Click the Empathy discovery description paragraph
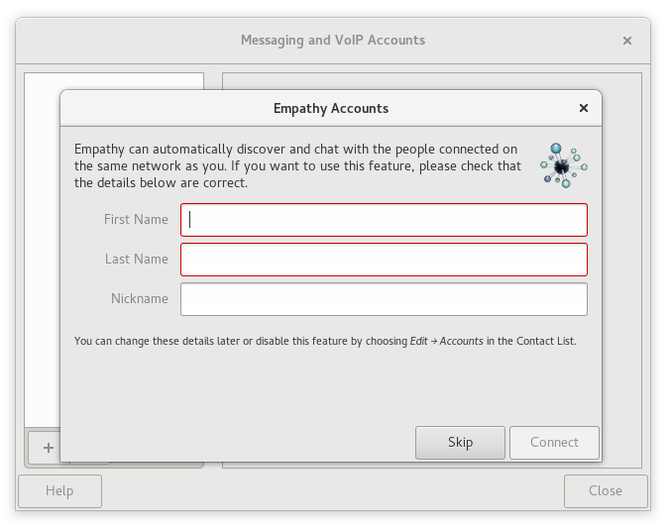670x529 pixels. [x=298, y=166]
